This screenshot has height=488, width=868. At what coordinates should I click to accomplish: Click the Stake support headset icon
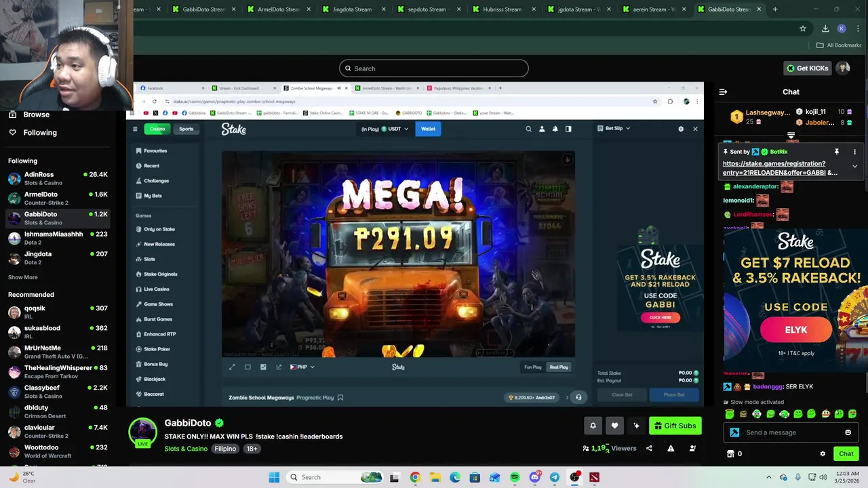click(578, 397)
